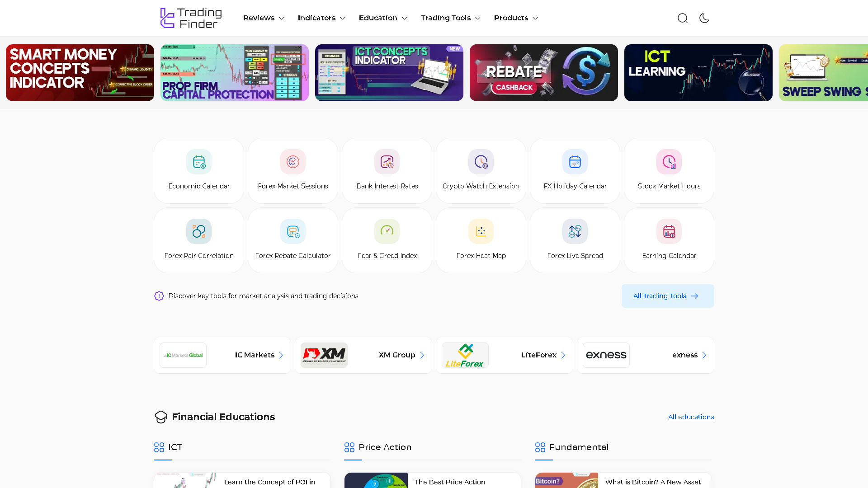Expand the Trading Tools menu
This screenshot has width=868, height=488.
pos(450,18)
